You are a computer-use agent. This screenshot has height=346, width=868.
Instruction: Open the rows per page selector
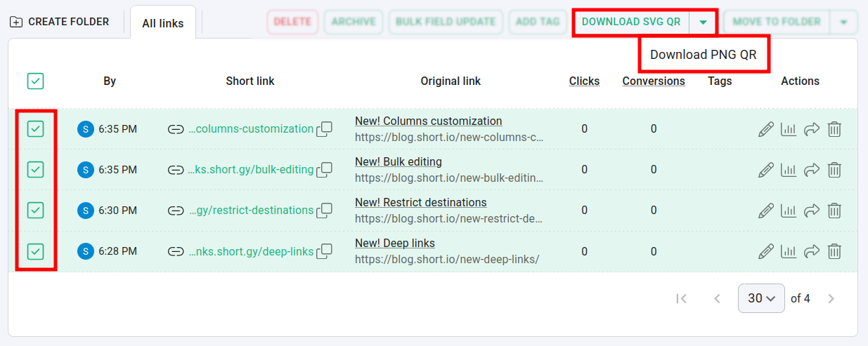(x=761, y=298)
